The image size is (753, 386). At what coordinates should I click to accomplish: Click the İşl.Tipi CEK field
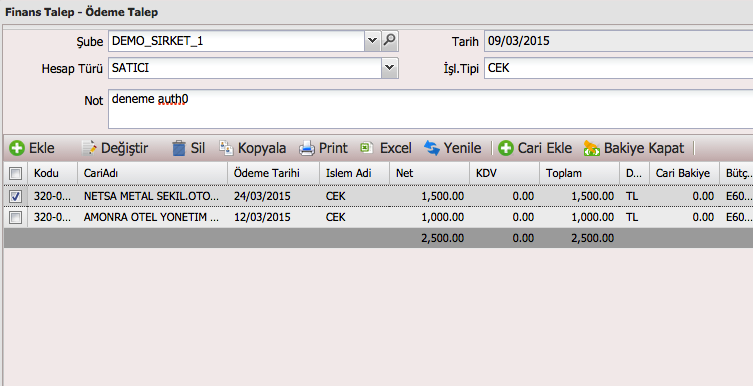tap(619, 68)
